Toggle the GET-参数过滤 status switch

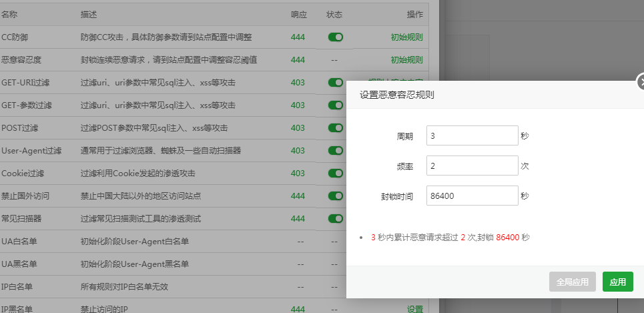click(x=336, y=105)
